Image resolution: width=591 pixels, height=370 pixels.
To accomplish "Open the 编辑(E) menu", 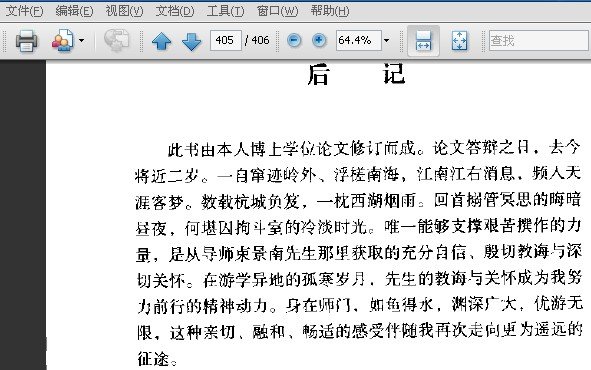I will (74, 11).
